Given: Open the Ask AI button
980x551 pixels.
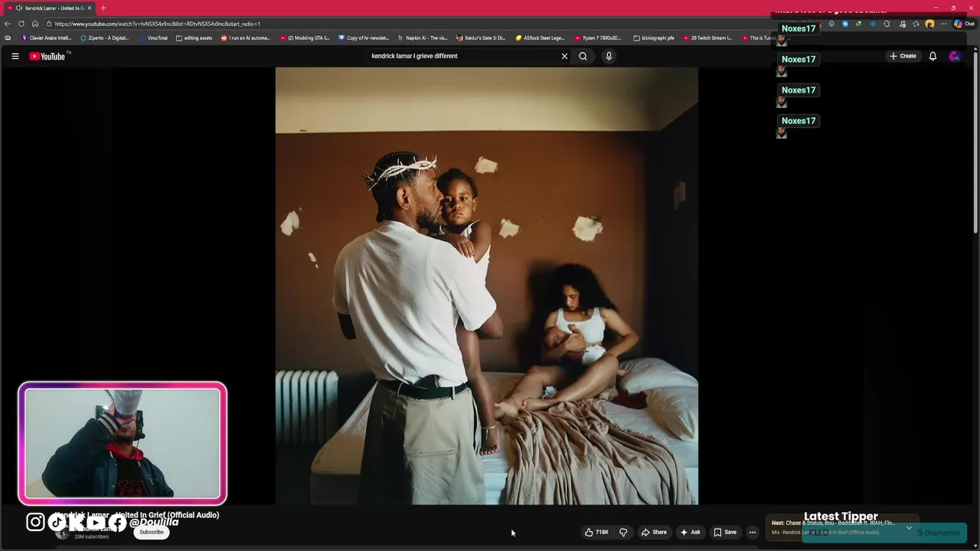Looking at the screenshot, I should (x=691, y=532).
